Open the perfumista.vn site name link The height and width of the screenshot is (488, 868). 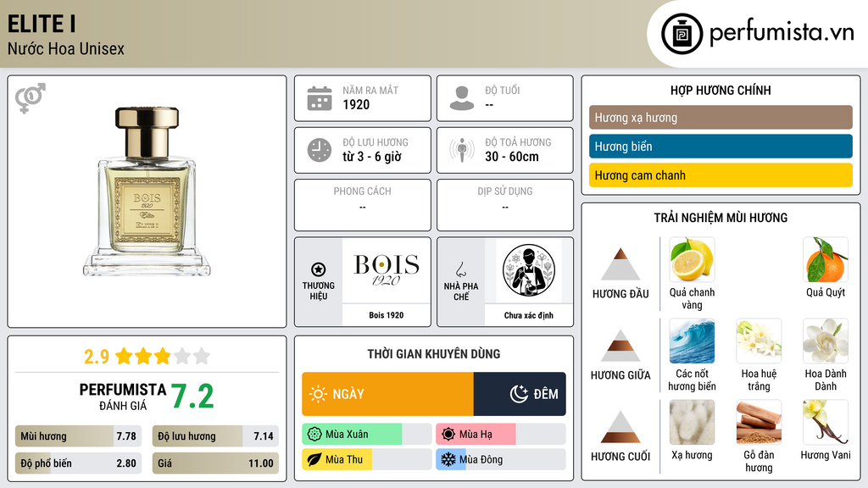coord(782,32)
